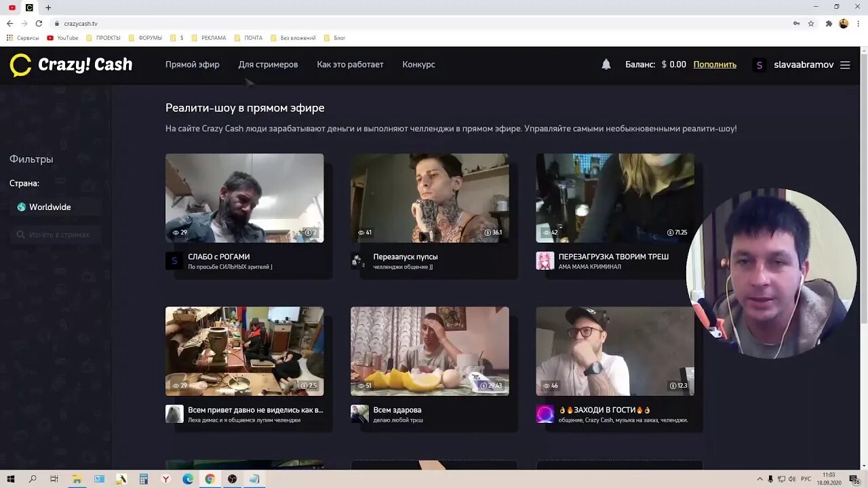Screen dimensions: 868x488
Task: Open the Windows notification center
Action: [x=855, y=479]
